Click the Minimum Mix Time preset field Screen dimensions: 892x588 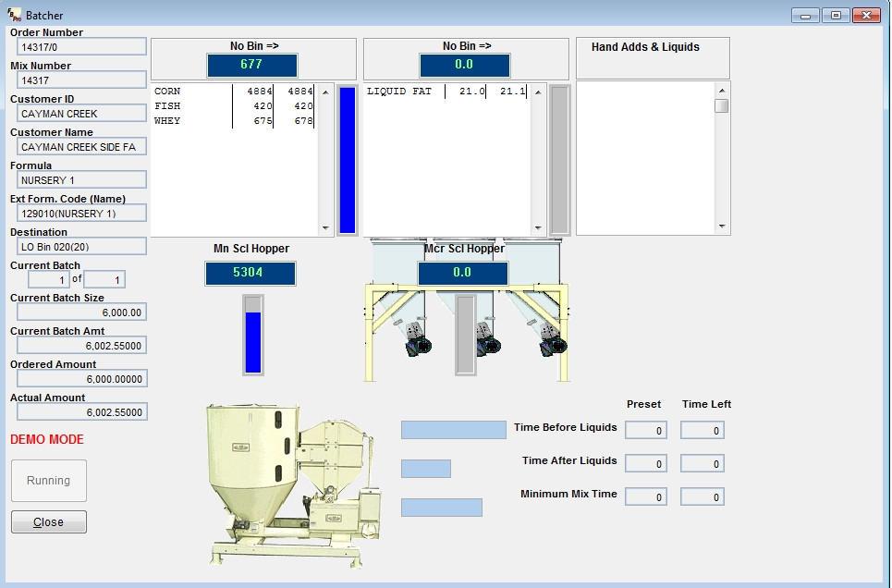pyautogui.click(x=644, y=496)
